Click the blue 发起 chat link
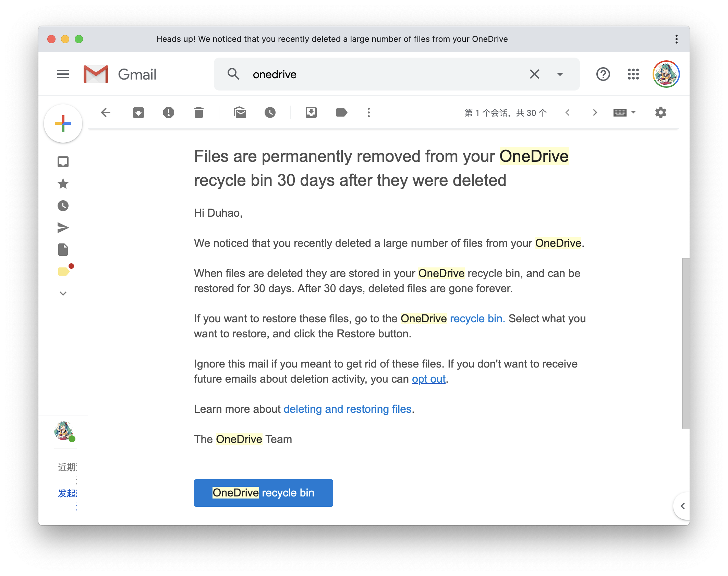 pos(67,493)
